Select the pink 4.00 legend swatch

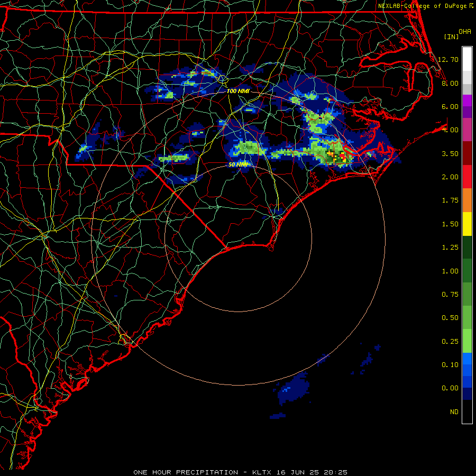[467, 130]
